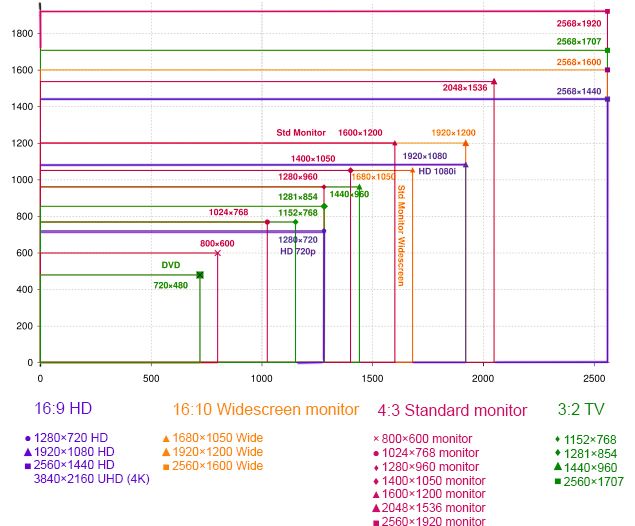Image resolution: width=635 pixels, height=526 pixels.
Task: Select the 1024×768 data point dot
Action: [267, 222]
